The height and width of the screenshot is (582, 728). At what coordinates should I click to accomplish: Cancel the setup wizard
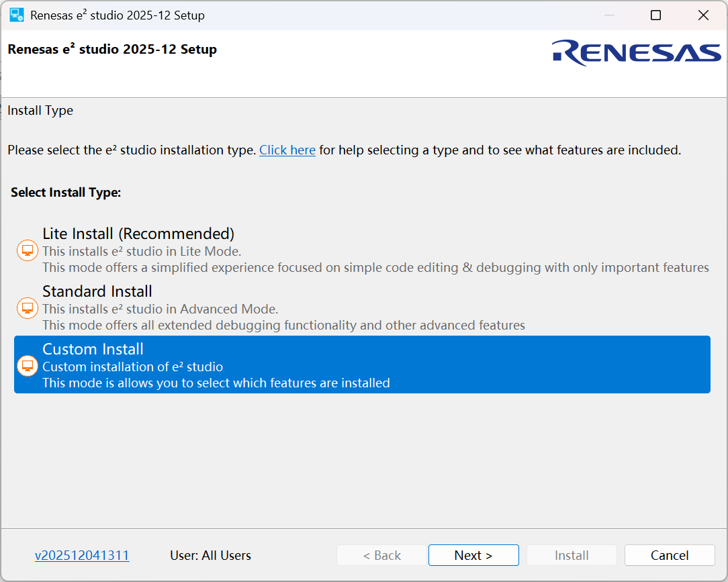pyautogui.click(x=670, y=555)
